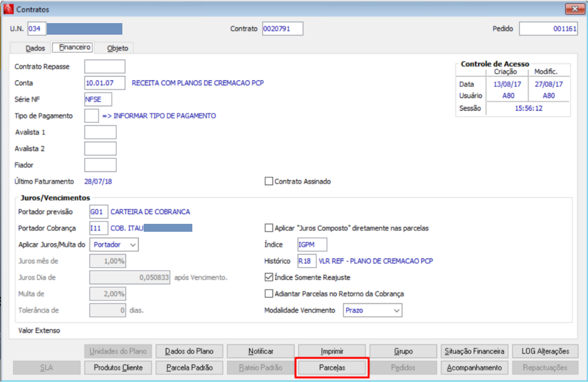
Task: Click the Contrato number field
Action: click(x=282, y=29)
